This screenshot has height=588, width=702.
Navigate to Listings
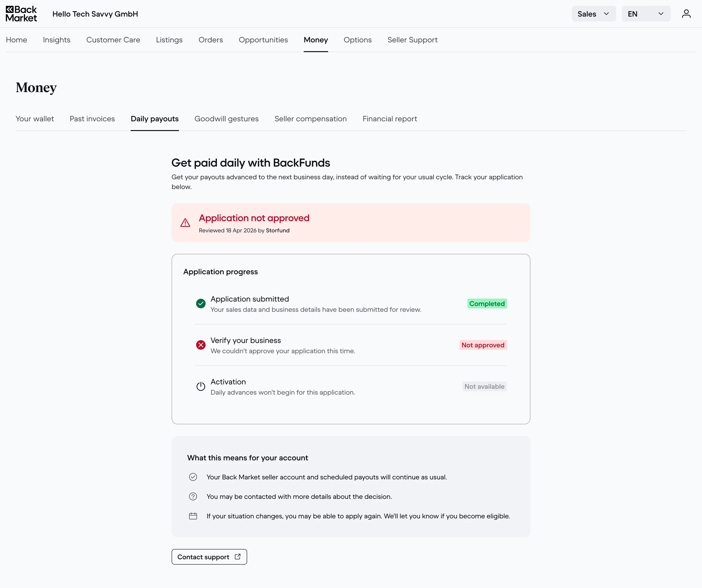click(x=169, y=40)
